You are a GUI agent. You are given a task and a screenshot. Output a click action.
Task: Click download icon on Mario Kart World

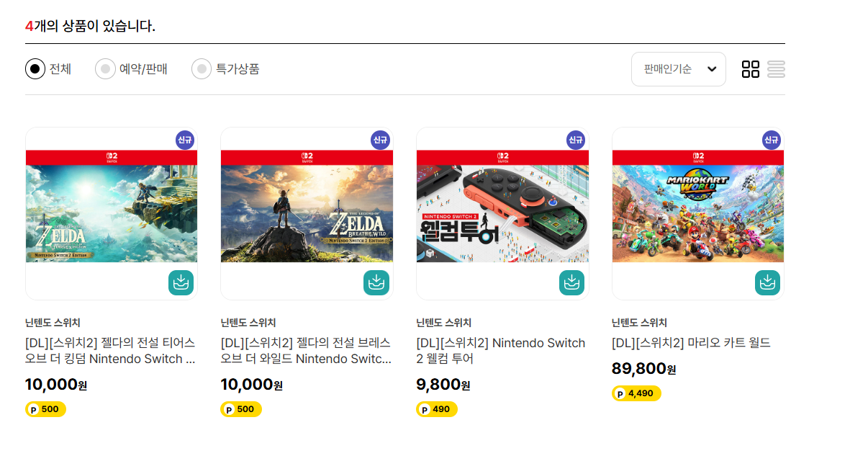tap(767, 282)
